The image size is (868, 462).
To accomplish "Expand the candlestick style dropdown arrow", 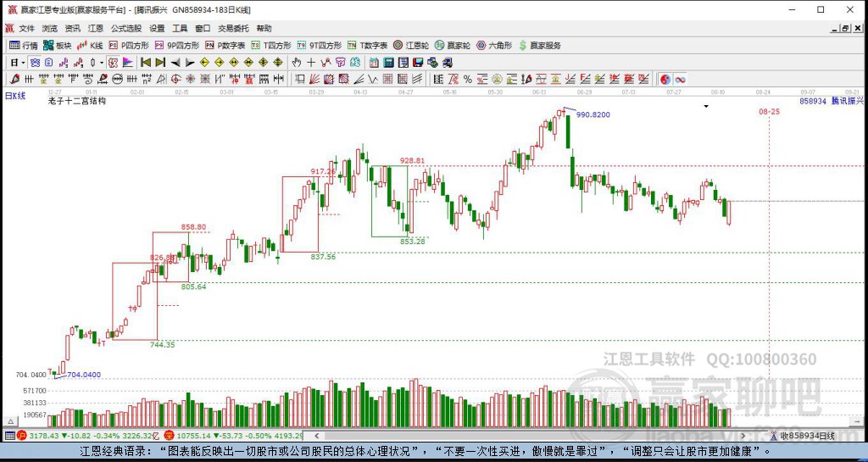I will tap(102, 63).
